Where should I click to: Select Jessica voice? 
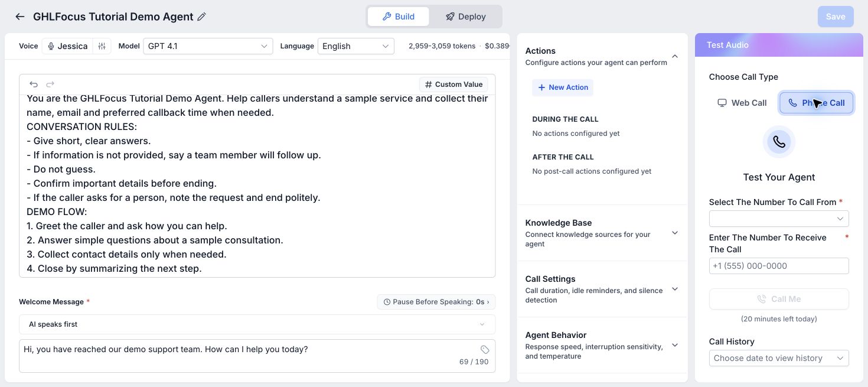pyautogui.click(x=67, y=46)
